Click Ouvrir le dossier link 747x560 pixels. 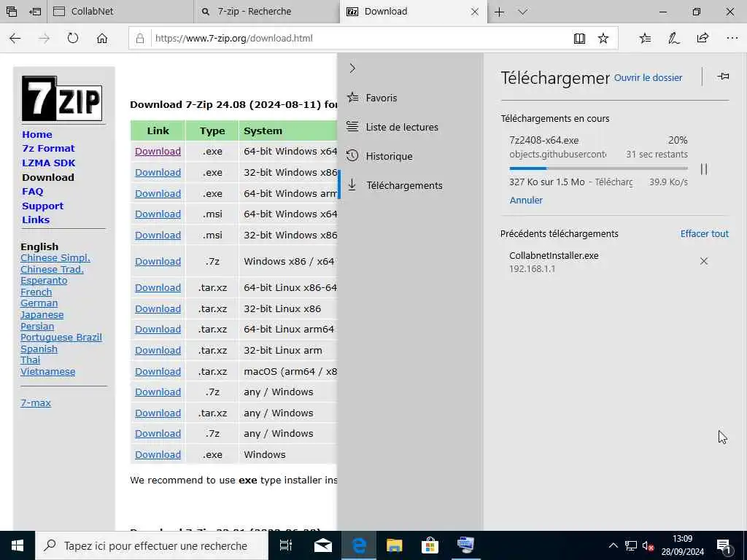point(648,77)
